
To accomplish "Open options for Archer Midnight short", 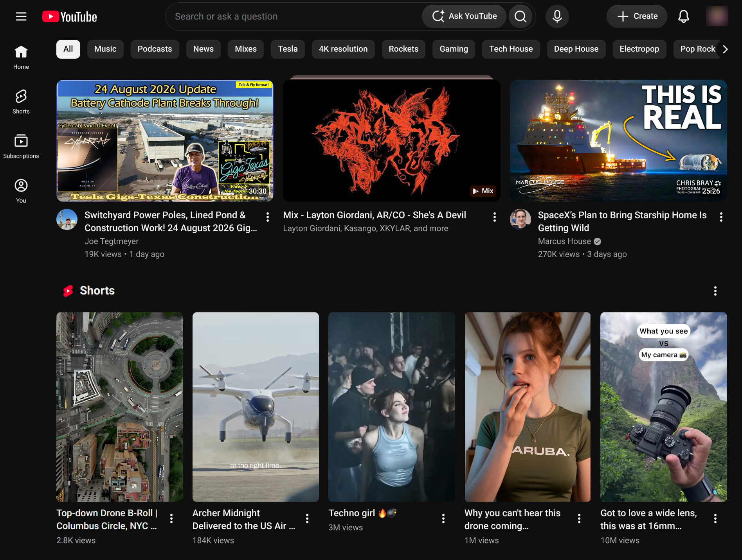I will (307, 519).
